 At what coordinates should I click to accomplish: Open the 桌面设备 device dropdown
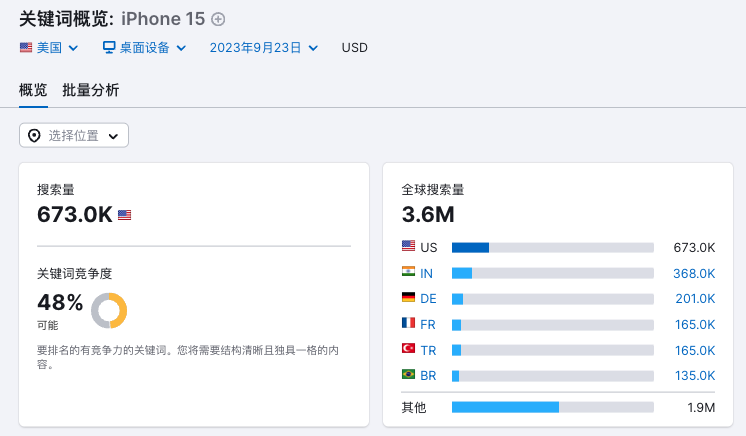point(144,48)
